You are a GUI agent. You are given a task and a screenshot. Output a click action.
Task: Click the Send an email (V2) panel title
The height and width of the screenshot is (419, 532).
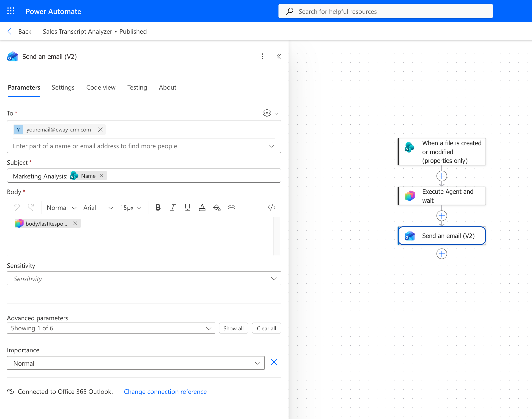click(49, 56)
